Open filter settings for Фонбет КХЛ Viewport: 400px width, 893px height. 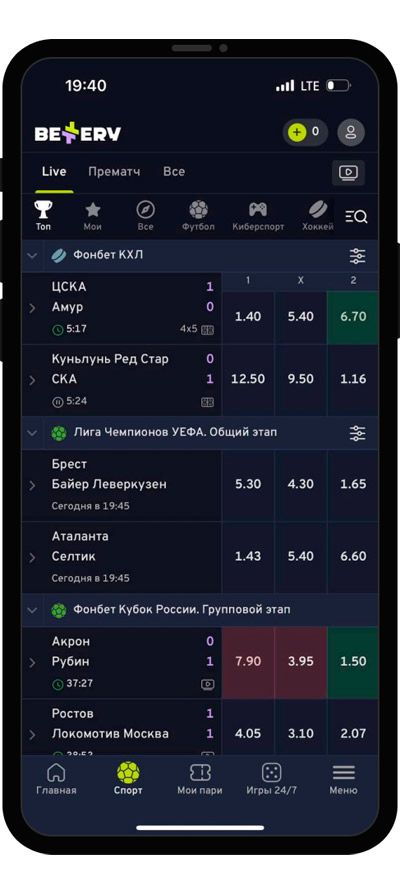(358, 256)
